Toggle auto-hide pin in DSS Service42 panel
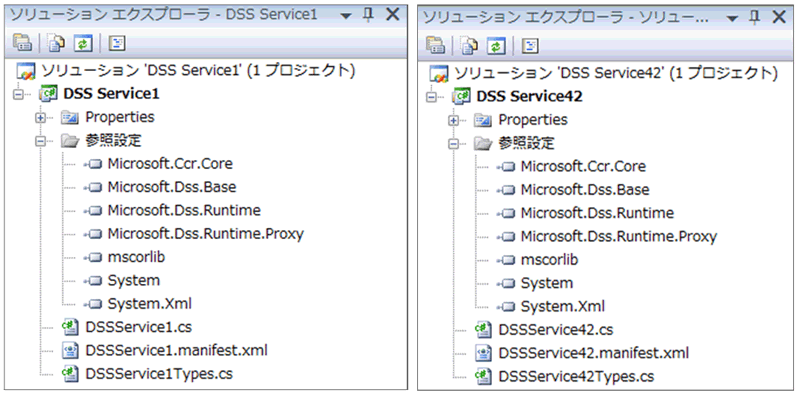 pyautogui.click(x=755, y=18)
